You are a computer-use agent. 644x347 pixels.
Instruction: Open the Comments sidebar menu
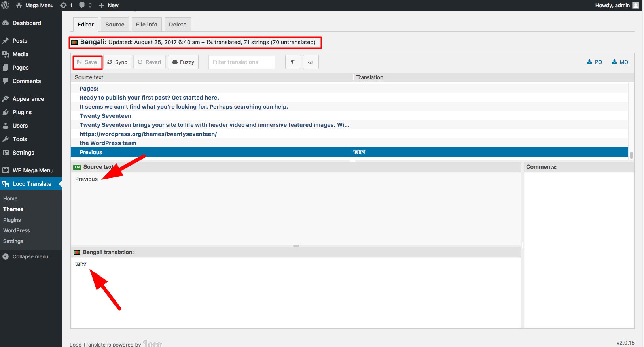[x=31, y=81]
